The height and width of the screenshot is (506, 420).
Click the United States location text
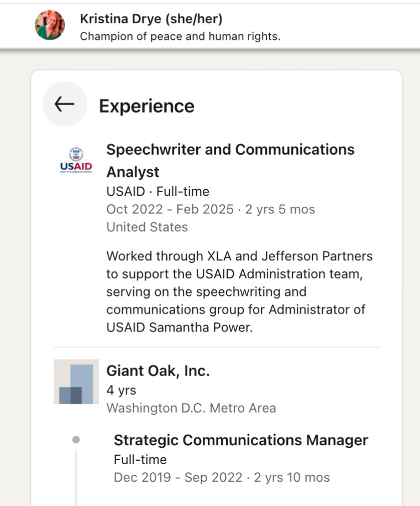(x=147, y=227)
